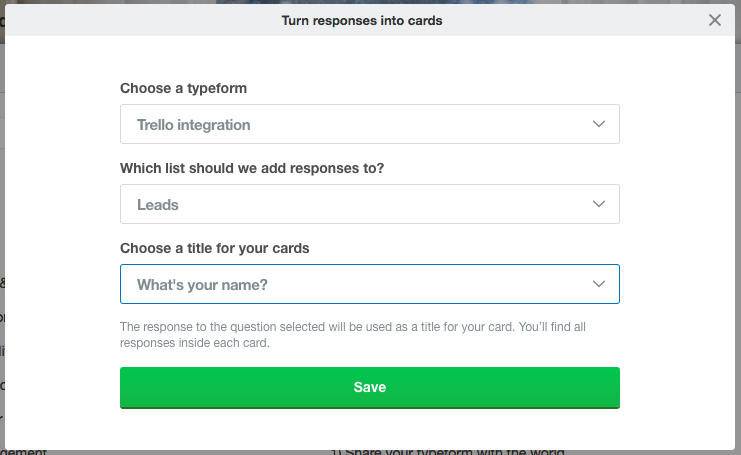Close the Turn responses into cards dialog

[715, 20]
